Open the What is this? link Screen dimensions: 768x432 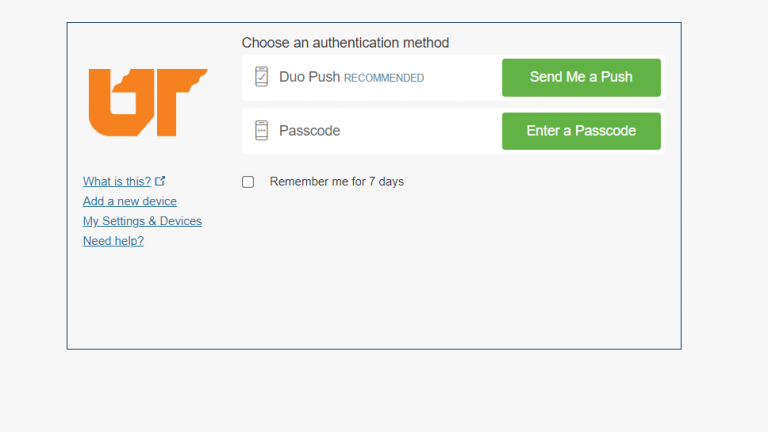coord(117,181)
